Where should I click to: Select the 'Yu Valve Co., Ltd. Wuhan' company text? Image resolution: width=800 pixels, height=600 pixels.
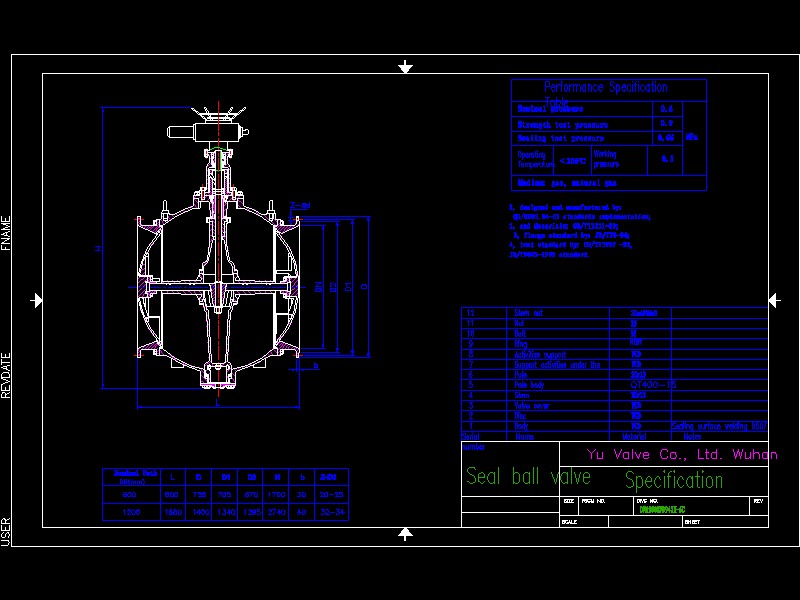pyautogui.click(x=682, y=454)
